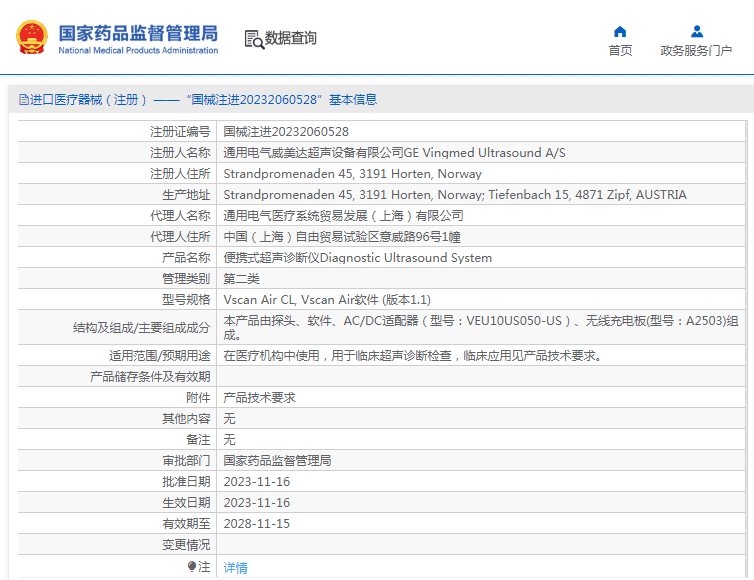Click the 产品技术要求 attachment cell
The height and width of the screenshot is (580, 754).
[259, 397]
